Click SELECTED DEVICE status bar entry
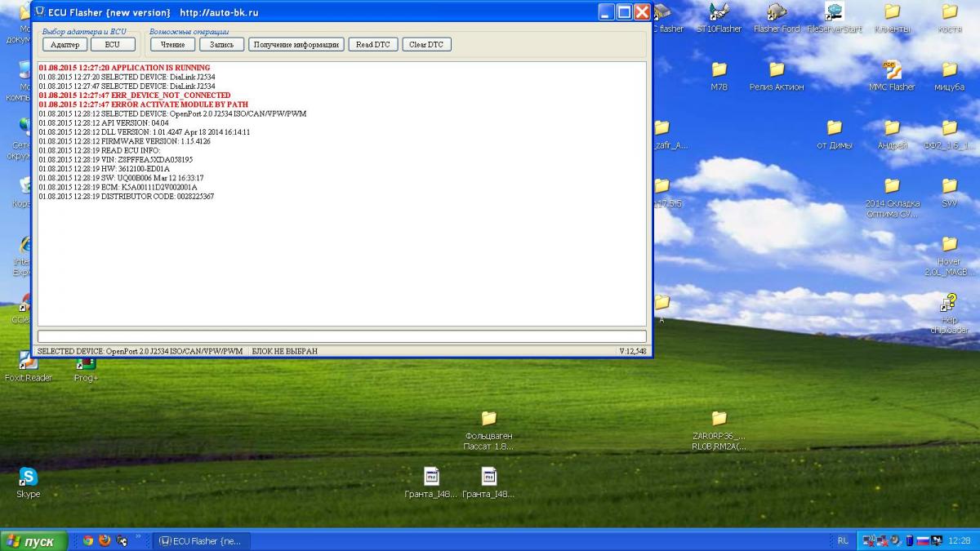The width and height of the screenshot is (980, 551). tap(140, 351)
